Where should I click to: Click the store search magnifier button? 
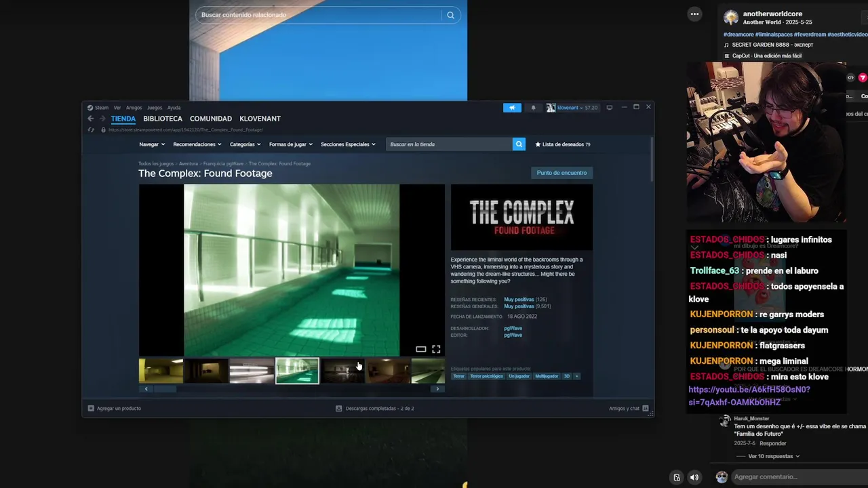tap(519, 144)
